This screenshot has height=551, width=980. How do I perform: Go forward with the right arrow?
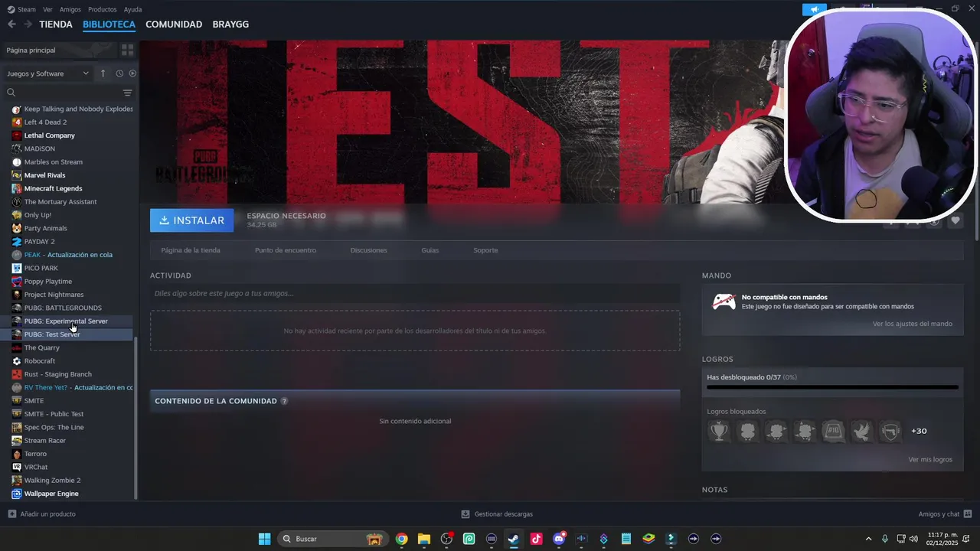point(28,24)
